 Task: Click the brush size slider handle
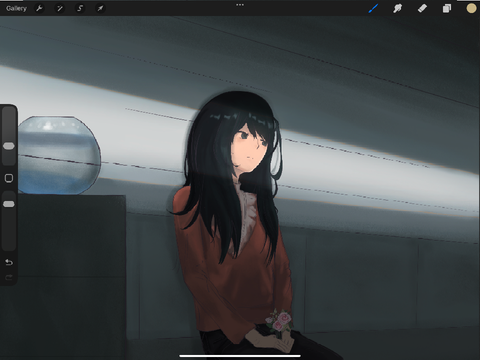[x=9, y=146]
